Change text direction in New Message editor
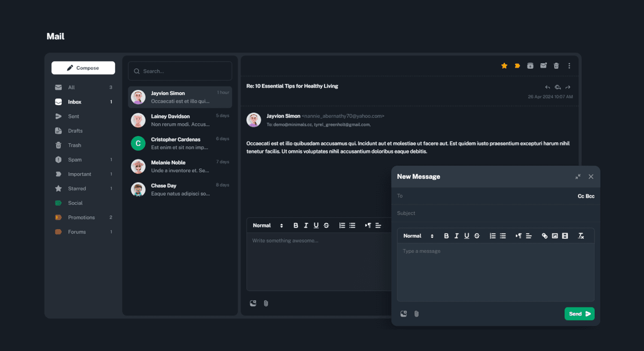The image size is (644, 351). coord(518,236)
